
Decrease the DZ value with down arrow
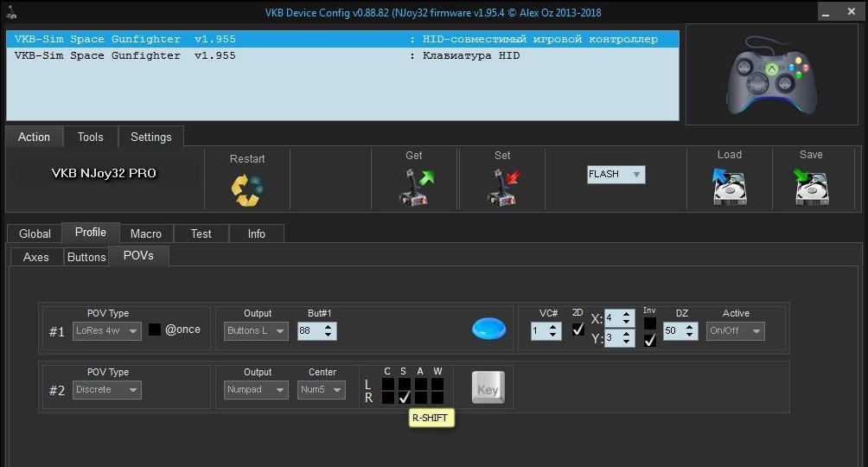pyautogui.click(x=689, y=336)
